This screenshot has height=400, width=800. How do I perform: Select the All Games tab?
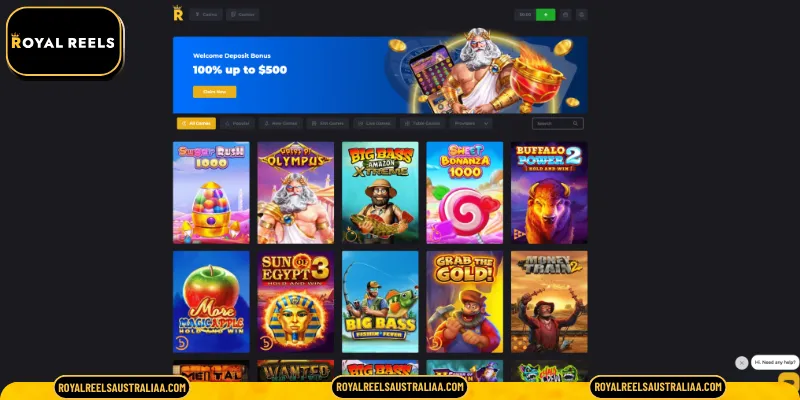click(x=196, y=123)
